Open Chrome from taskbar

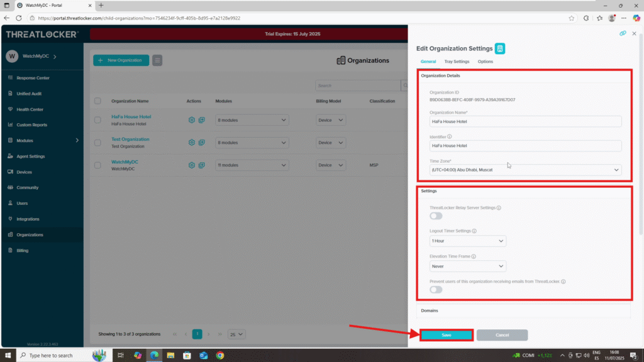[x=220, y=356]
